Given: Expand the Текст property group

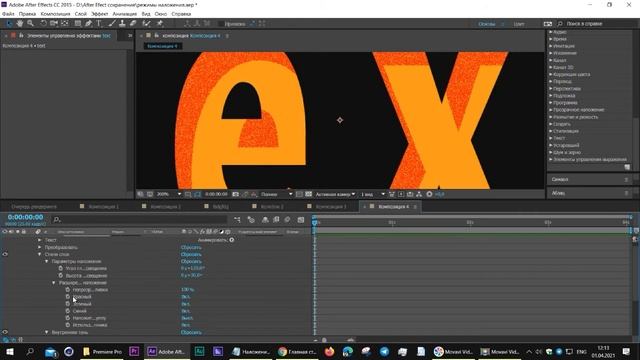Looking at the screenshot, I should pos(40,240).
